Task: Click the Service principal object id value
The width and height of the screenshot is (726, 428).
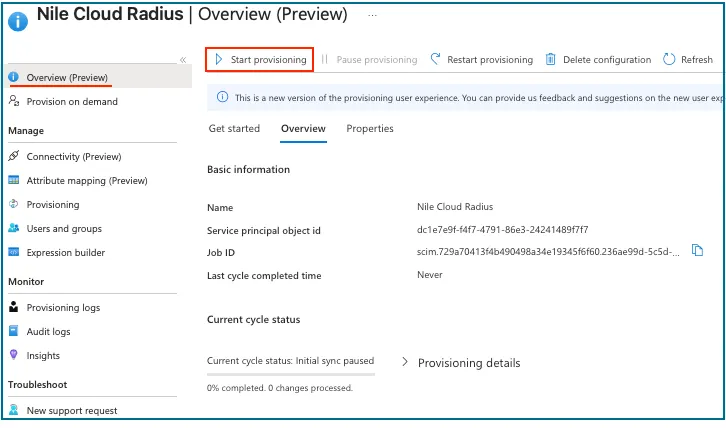Action: (x=502, y=230)
